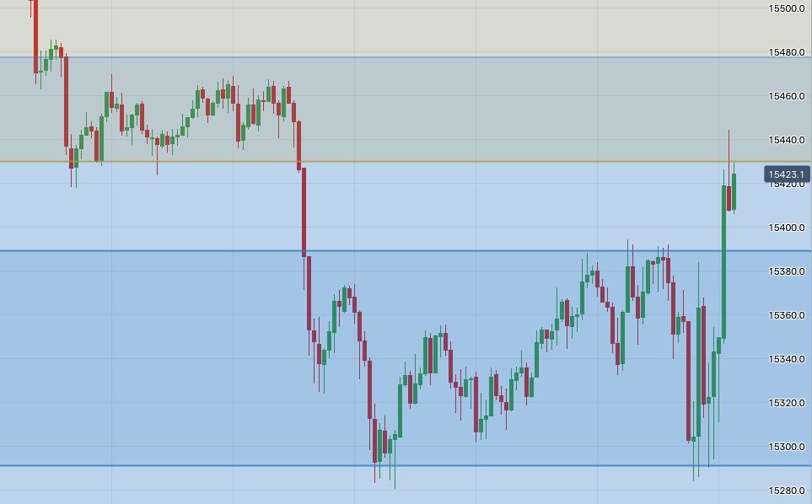
Task: Click the 15440.0 price axis label
Action: (786, 140)
